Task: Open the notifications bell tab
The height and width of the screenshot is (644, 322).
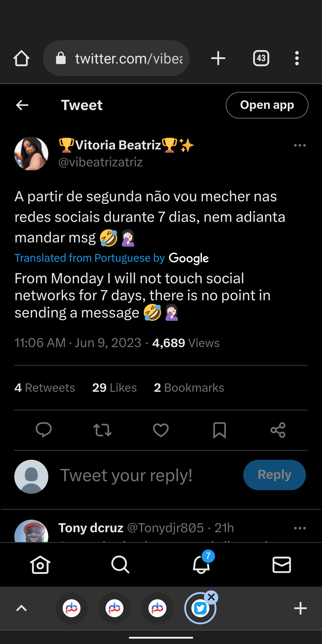Action: [201, 564]
